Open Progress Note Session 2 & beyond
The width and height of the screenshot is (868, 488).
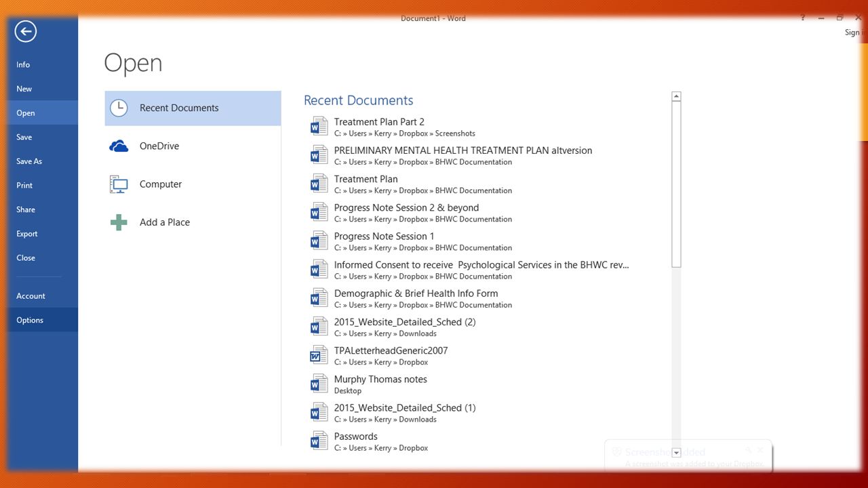pos(486,213)
